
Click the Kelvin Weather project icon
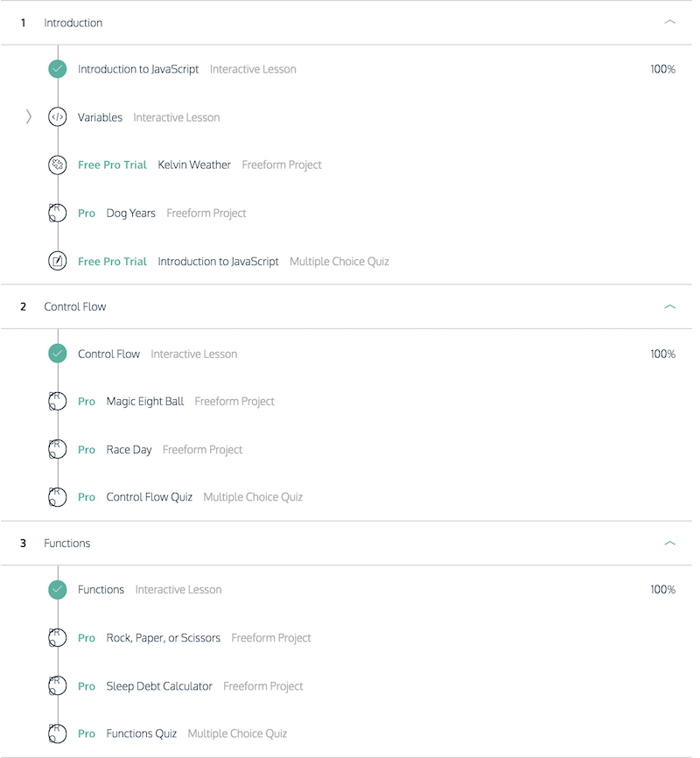pos(57,165)
